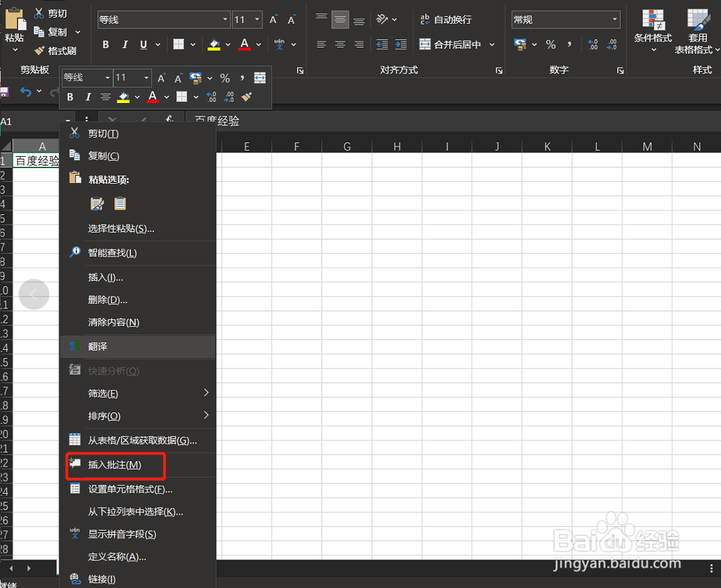Toggle ribbon Middle Align vertical alignment
The height and width of the screenshot is (588, 721).
(x=340, y=19)
